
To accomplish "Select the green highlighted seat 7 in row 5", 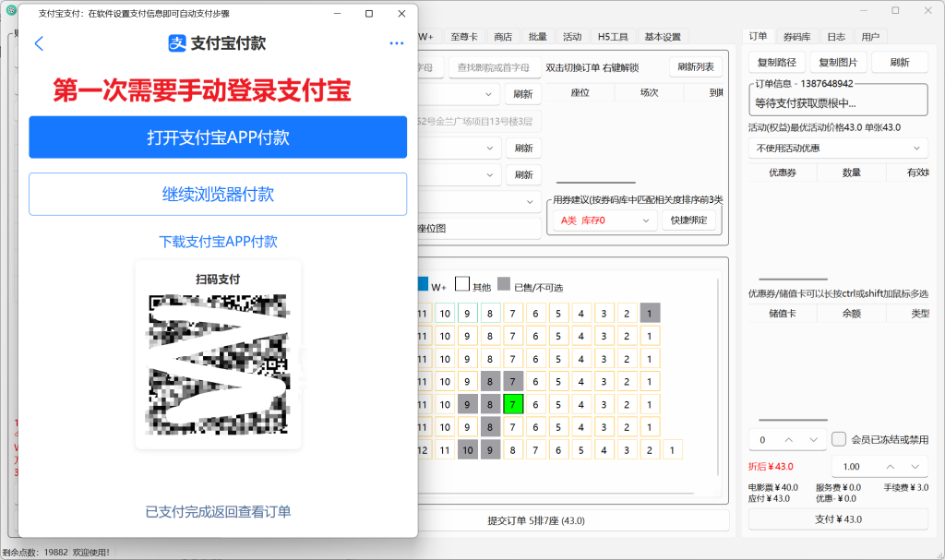I will click(x=513, y=404).
